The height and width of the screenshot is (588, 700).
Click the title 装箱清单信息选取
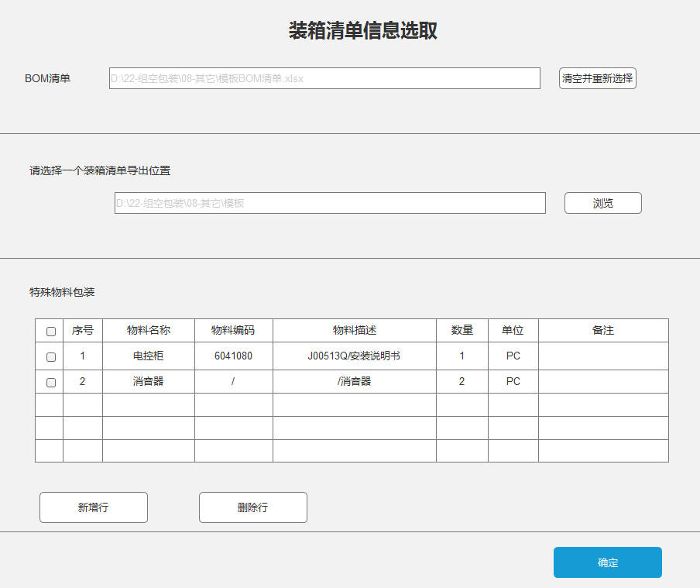[361, 32]
